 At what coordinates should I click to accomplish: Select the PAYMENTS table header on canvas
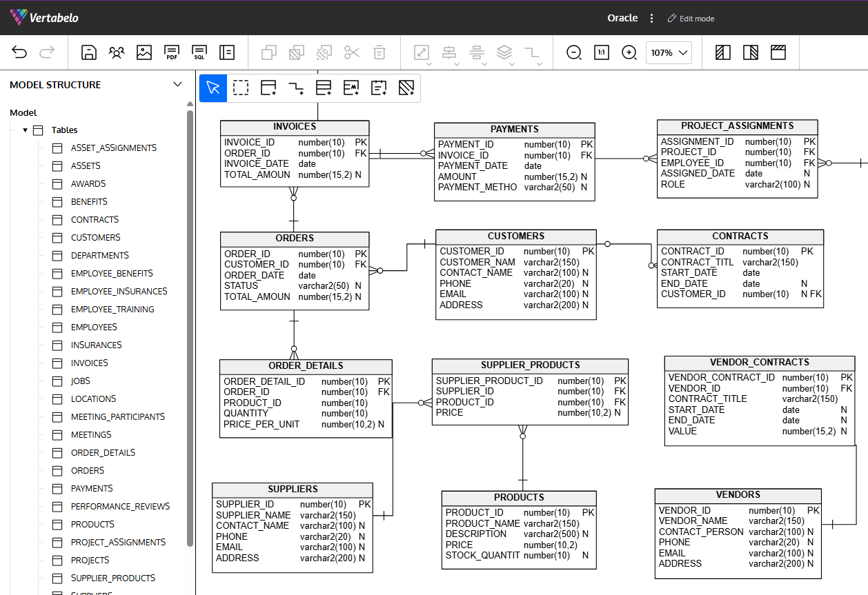[x=515, y=130]
